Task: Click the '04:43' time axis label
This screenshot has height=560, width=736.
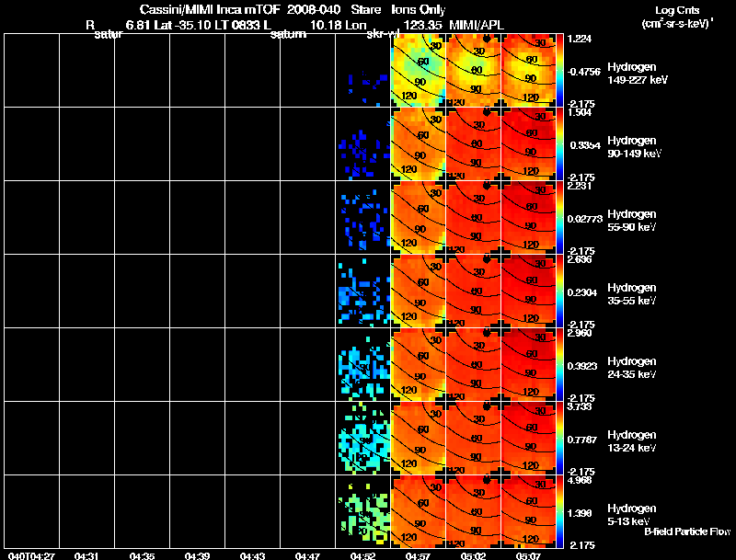Action: click(x=252, y=556)
